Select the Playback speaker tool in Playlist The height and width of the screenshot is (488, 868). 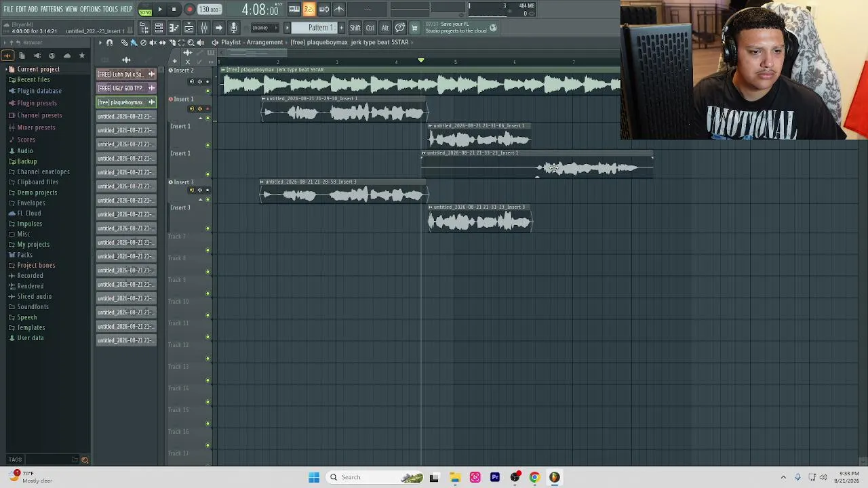point(200,43)
